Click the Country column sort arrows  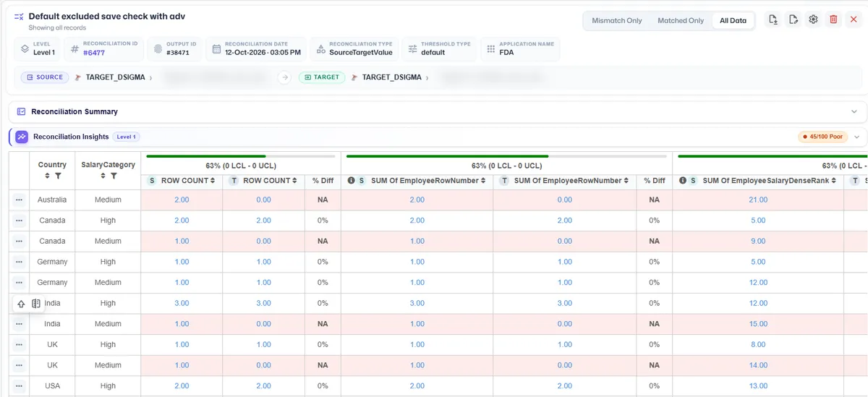[48, 176]
